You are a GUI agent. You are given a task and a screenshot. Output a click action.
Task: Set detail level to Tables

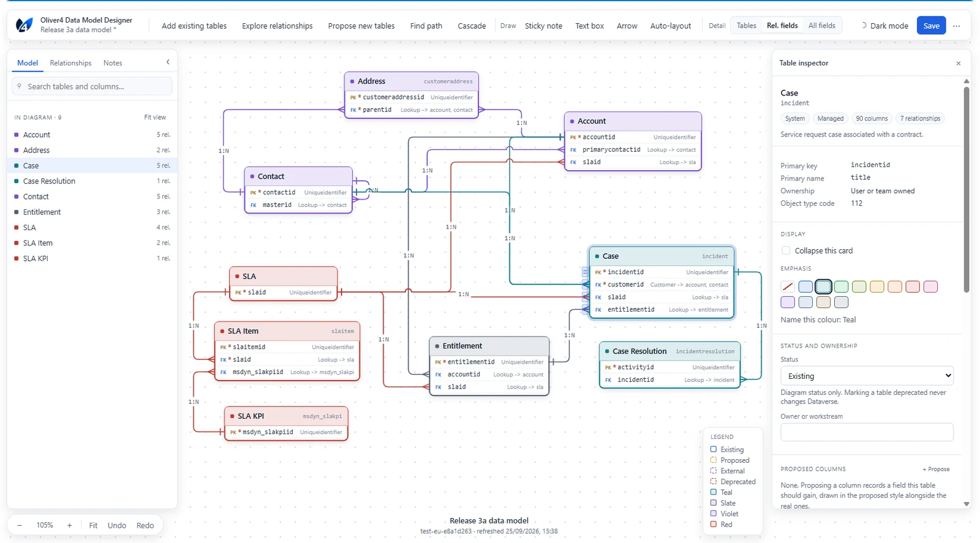pos(746,26)
